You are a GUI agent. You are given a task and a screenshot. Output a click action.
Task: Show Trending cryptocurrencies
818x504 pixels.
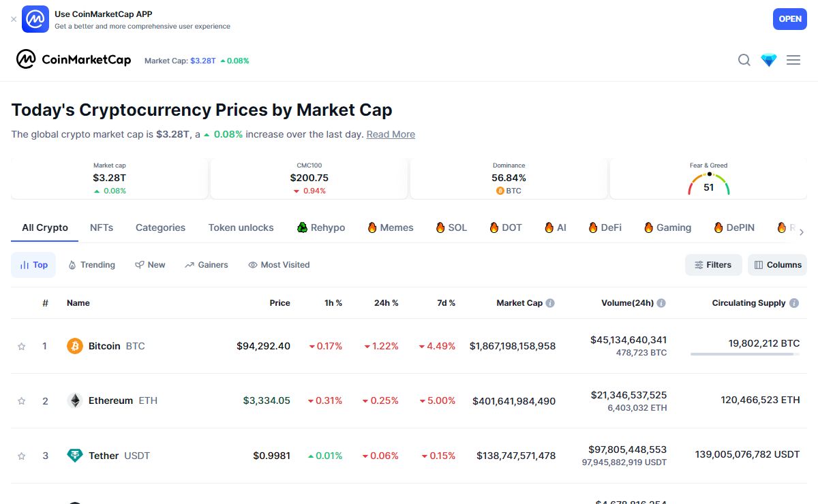(91, 265)
